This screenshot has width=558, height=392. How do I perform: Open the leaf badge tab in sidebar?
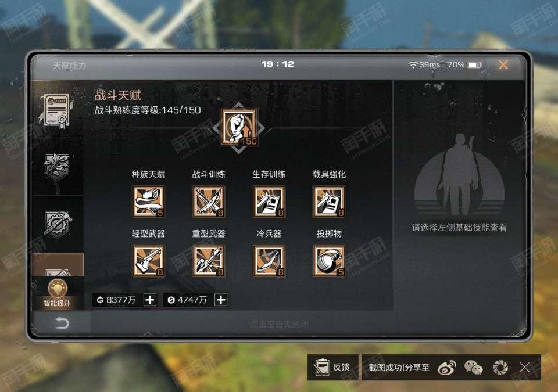click(58, 167)
